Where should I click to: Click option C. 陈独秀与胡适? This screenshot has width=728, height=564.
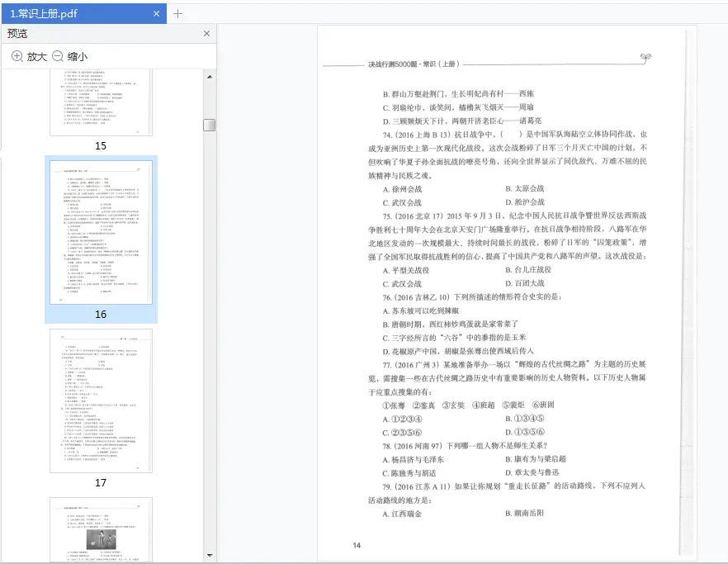(x=409, y=473)
